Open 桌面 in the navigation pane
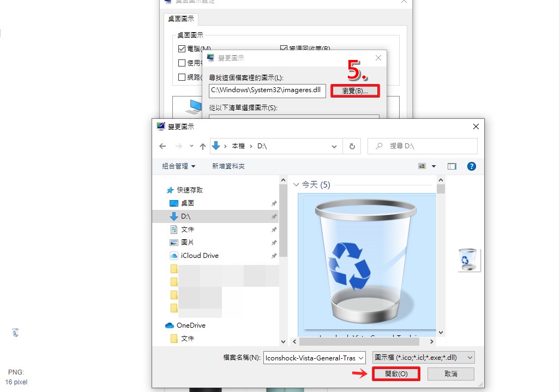Image resolution: width=560 pixels, height=392 pixels. click(188, 203)
